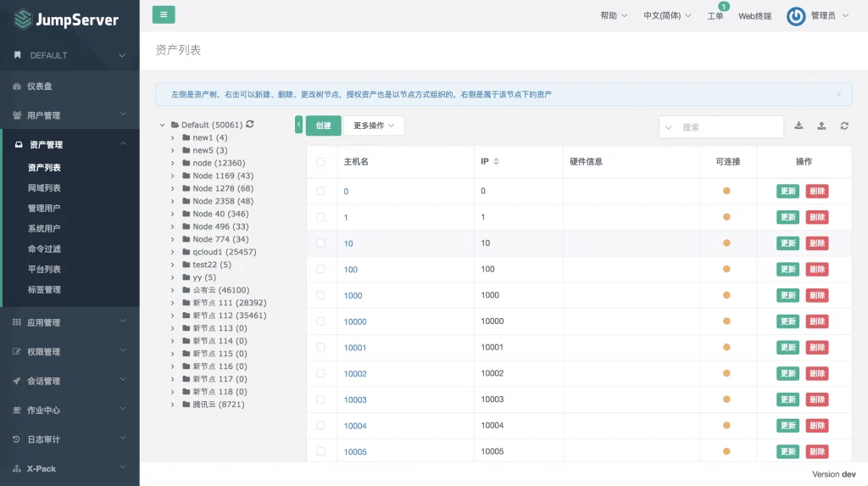Image resolution: width=868 pixels, height=486 pixels.
Task: Open the DEFAULT organization selector
Action: point(70,55)
